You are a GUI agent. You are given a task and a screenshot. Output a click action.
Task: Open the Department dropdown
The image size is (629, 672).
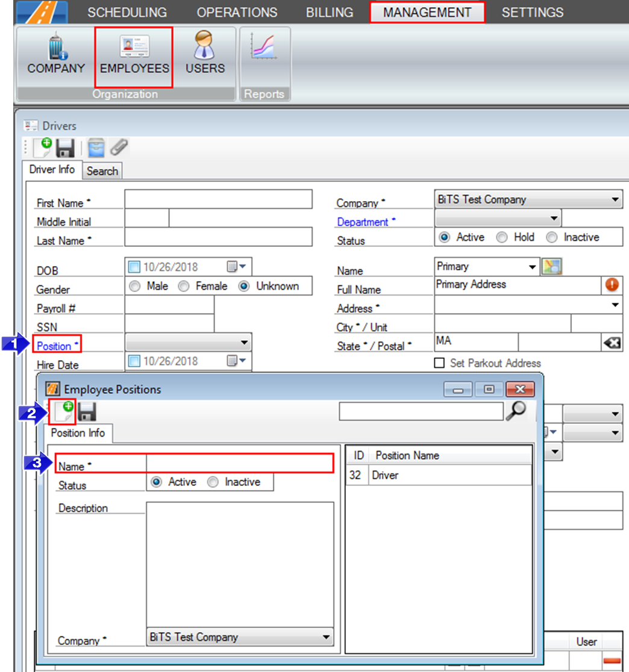click(x=498, y=218)
